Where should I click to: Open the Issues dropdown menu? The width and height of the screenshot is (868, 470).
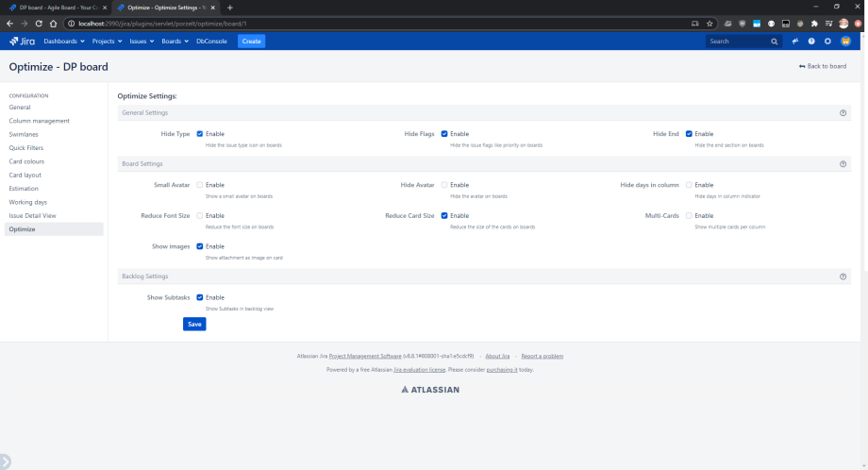(142, 41)
